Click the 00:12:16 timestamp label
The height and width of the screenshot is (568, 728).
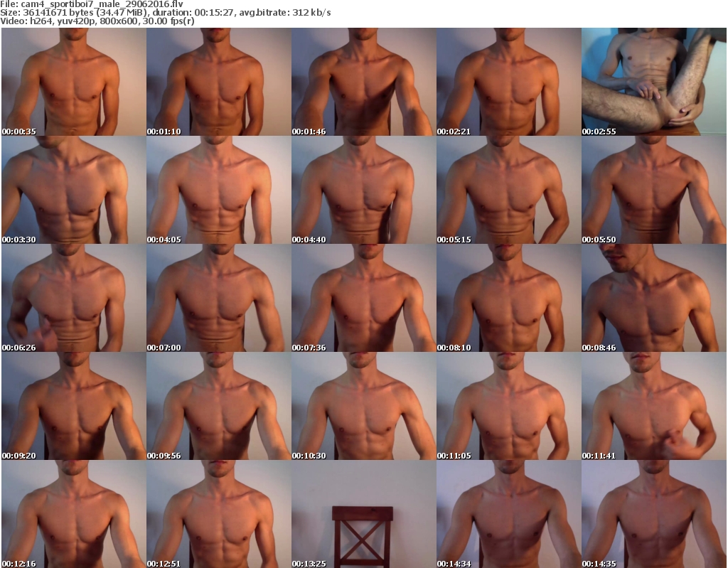click(x=19, y=564)
